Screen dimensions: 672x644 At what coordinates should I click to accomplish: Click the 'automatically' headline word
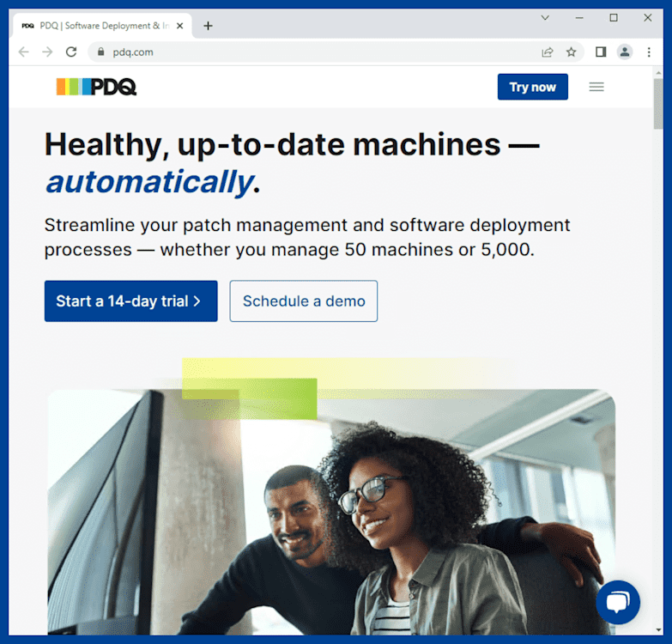pos(150,182)
